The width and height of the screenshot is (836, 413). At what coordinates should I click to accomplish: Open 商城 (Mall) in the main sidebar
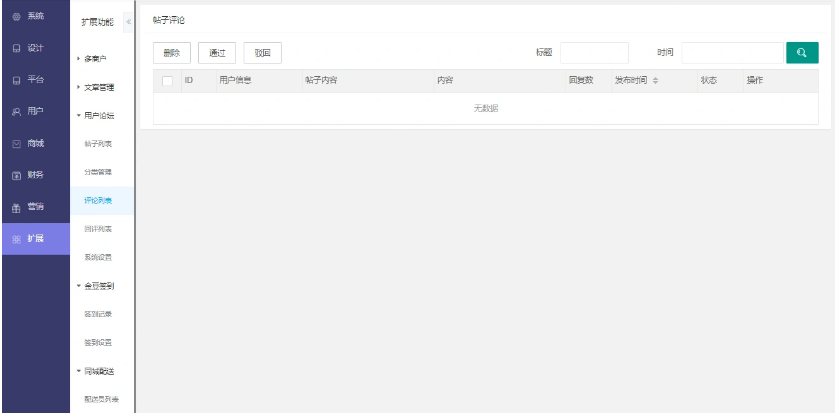[35, 143]
